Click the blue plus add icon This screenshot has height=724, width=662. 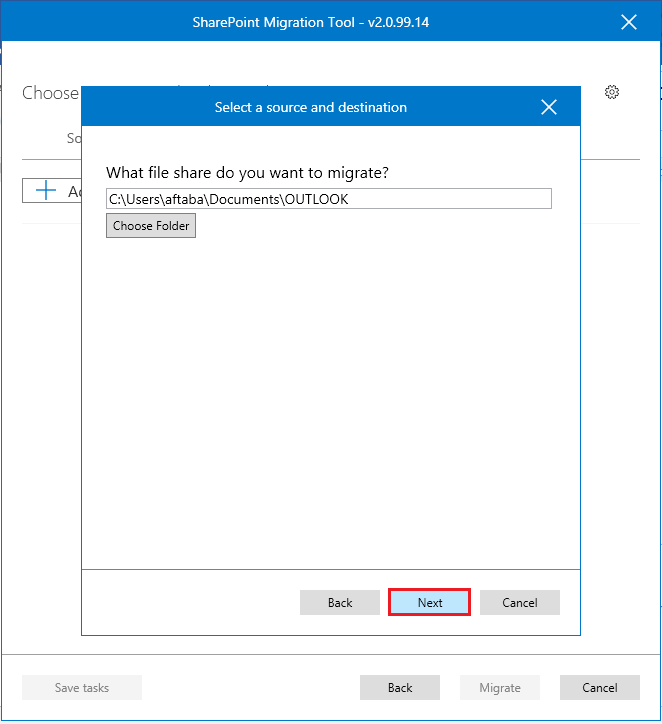[46, 190]
